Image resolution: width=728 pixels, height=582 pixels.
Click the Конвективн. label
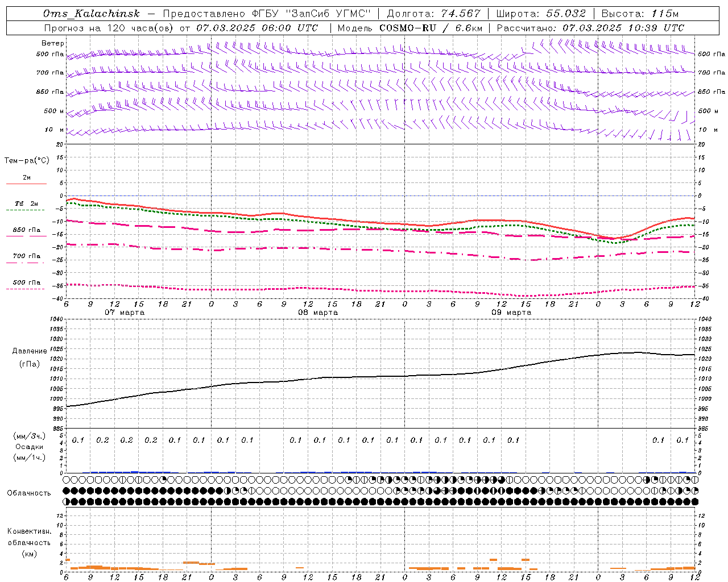pos(29,531)
